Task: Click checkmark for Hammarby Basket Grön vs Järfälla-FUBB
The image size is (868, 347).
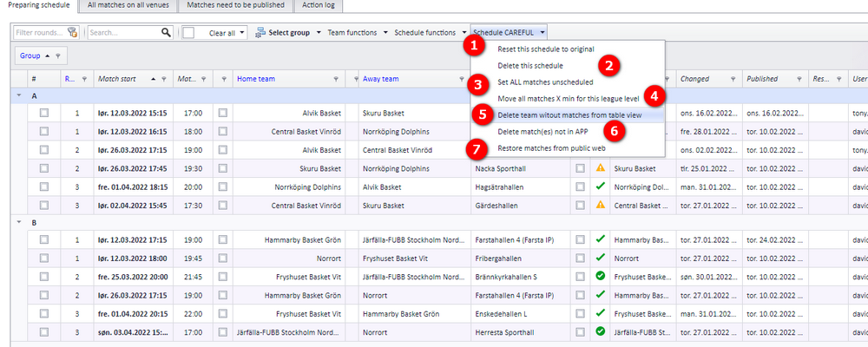Action: click(600, 239)
